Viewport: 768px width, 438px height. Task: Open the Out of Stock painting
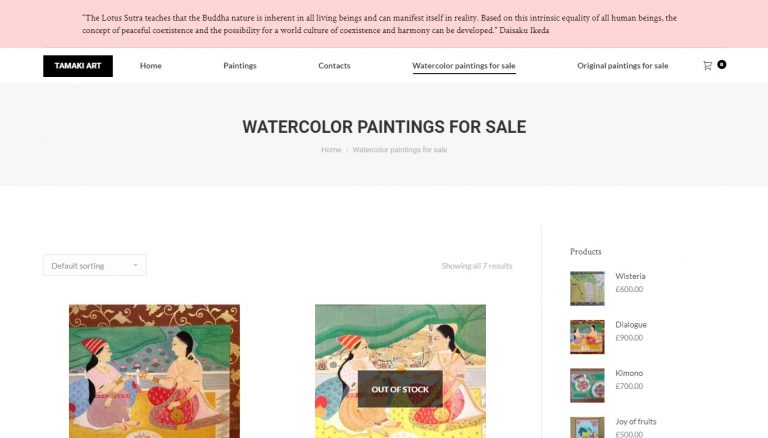(400, 371)
